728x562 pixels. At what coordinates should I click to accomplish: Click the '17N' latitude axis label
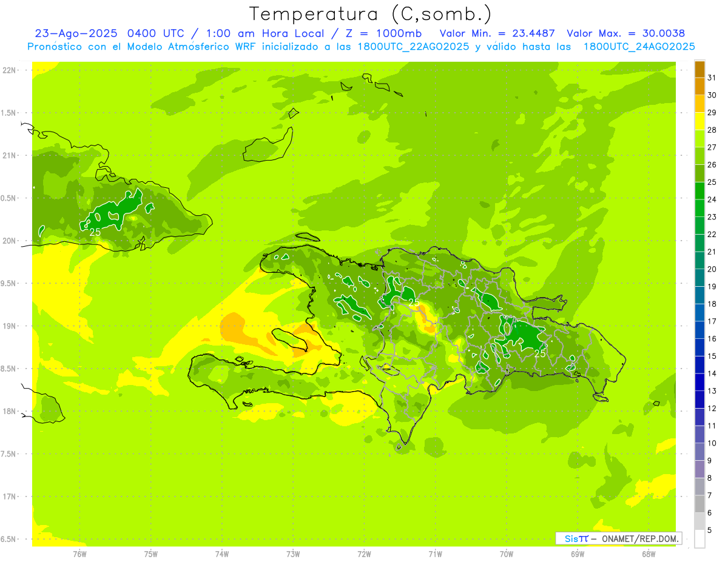[x=9, y=497]
